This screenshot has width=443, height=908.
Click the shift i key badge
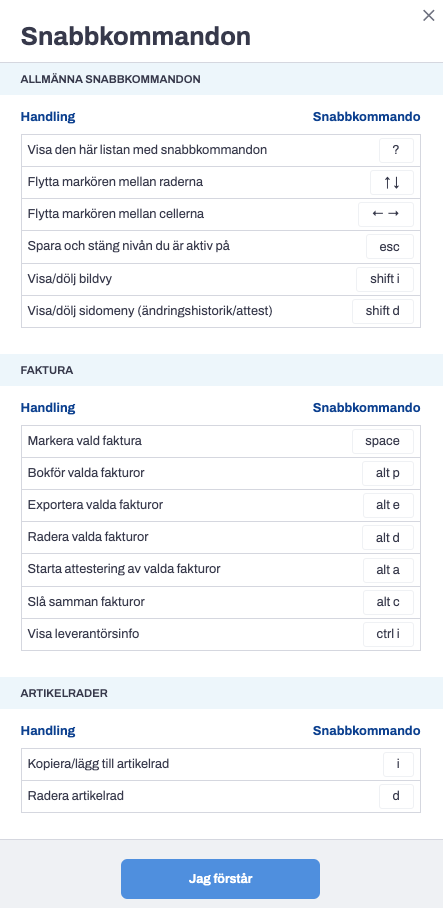385,279
